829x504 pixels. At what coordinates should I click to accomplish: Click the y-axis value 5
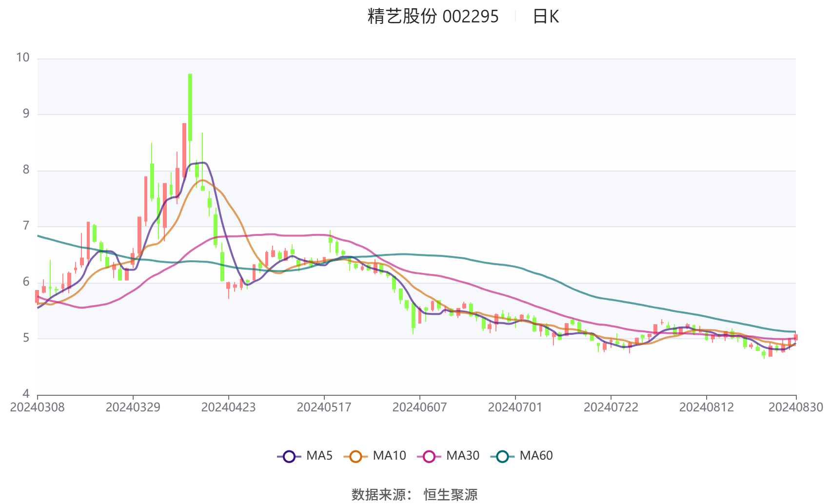pyautogui.click(x=26, y=338)
